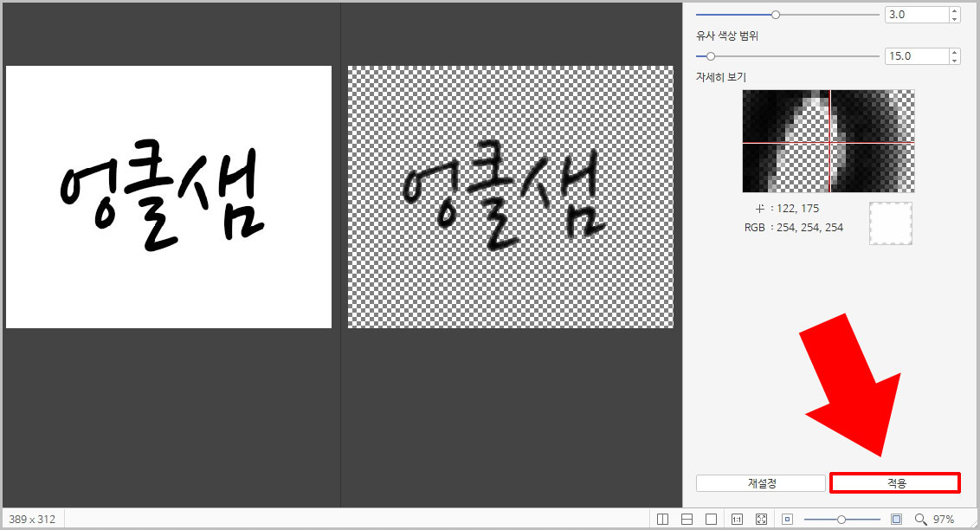Click the magnifier icon beside 97%
Screen dimensions: 980x530
click(919, 519)
